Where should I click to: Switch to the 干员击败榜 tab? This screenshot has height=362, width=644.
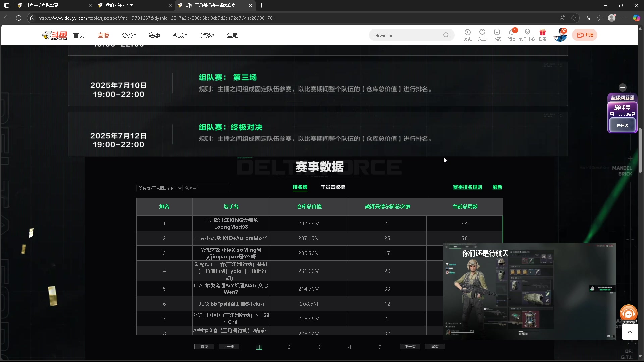point(333,187)
